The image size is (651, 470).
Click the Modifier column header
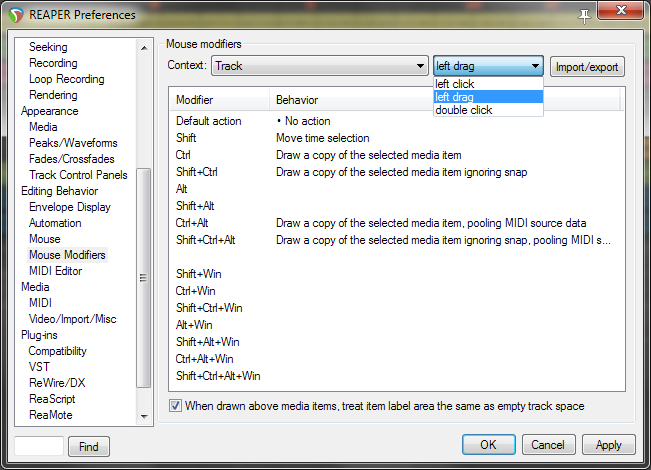point(220,100)
